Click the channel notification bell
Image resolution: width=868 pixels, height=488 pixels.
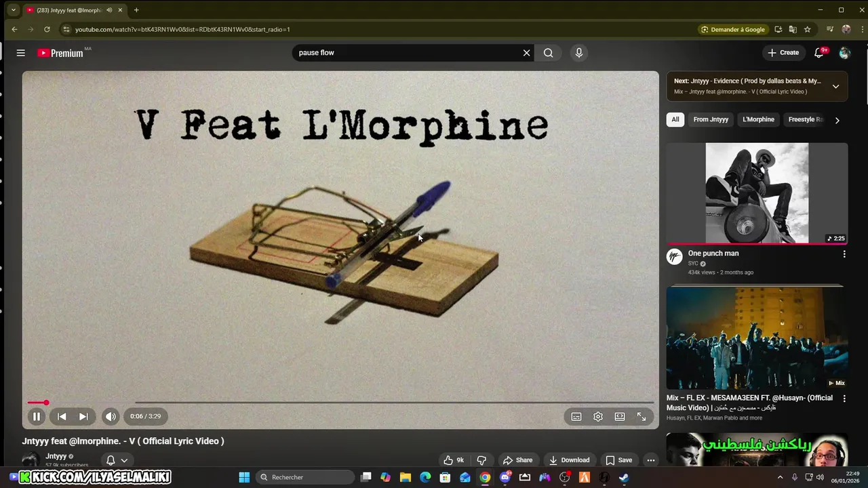(x=111, y=460)
